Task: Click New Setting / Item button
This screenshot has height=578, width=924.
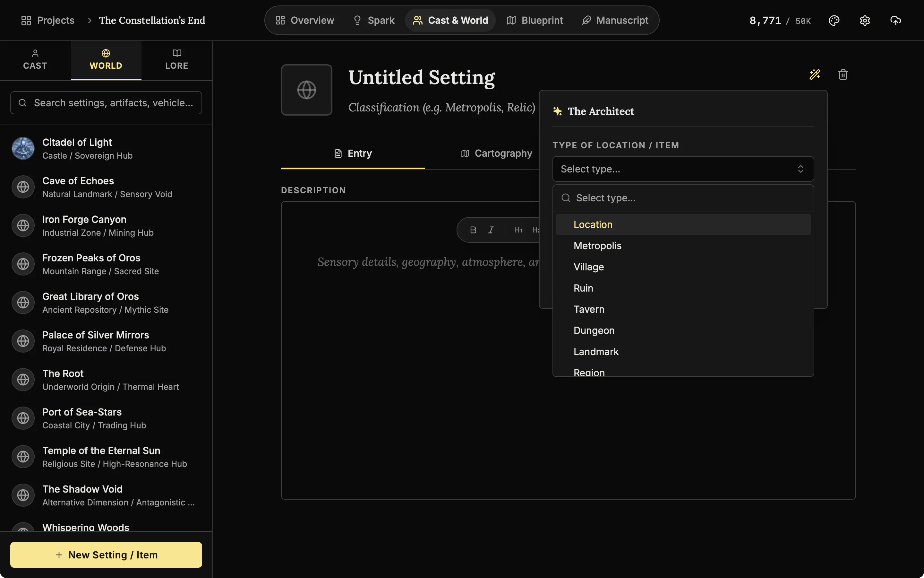Action: click(106, 555)
